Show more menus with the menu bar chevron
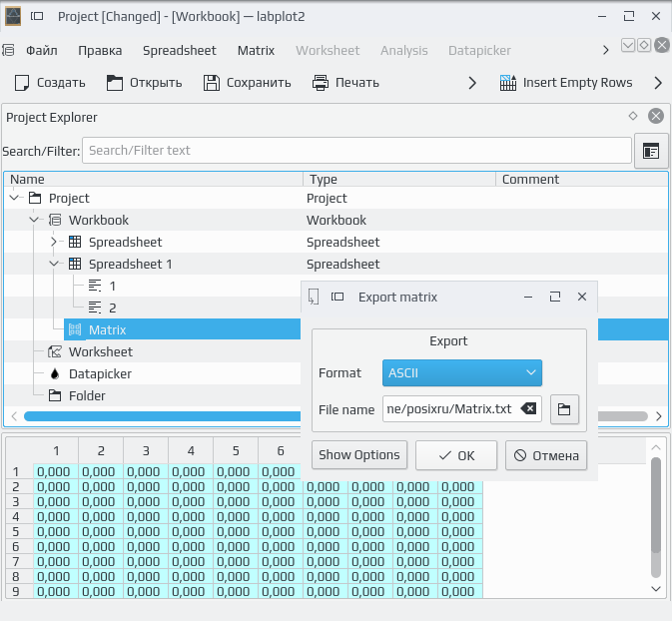The width and height of the screenshot is (672, 621). point(605,51)
